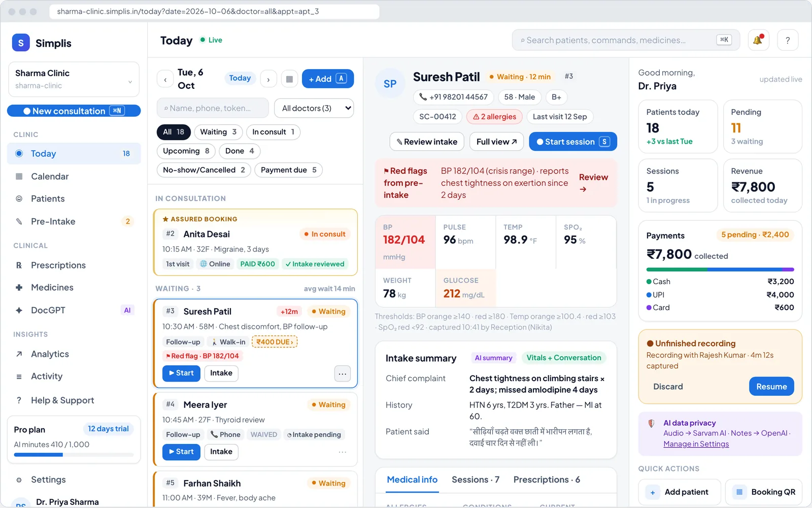Select the All 18 filter
Image resolution: width=812 pixels, height=508 pixels.
pos(174,132)
